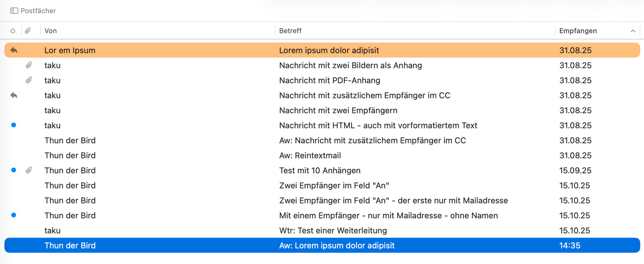644x264 pixels.
Task: Open "Wtr: Test einer Weiterleitung" message
Action: [x=333, y=230]
